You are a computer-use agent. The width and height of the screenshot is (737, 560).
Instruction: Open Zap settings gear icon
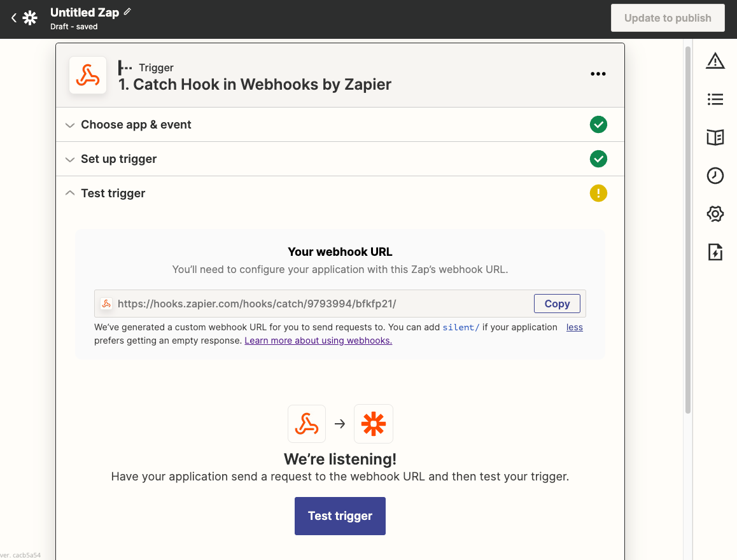(x=715, y=214)
